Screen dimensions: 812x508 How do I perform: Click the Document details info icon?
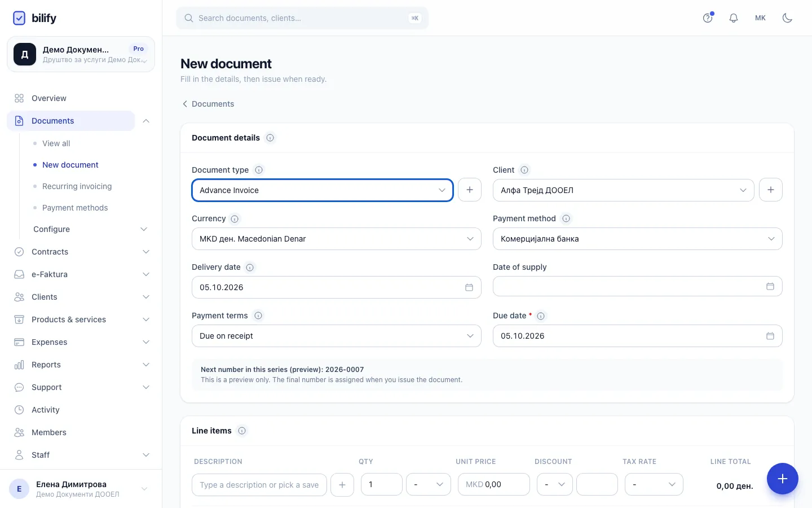click(x=270, y=138)
